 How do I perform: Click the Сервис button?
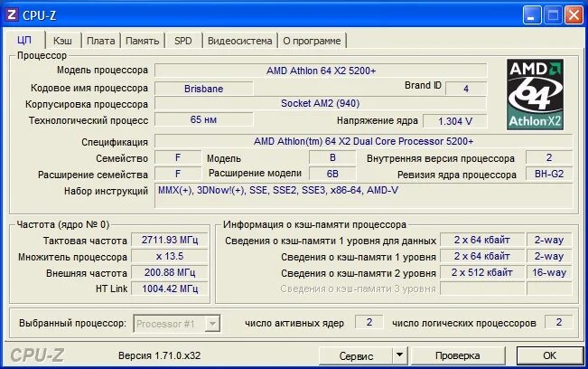pyautogui.click(x=356, y=355)
